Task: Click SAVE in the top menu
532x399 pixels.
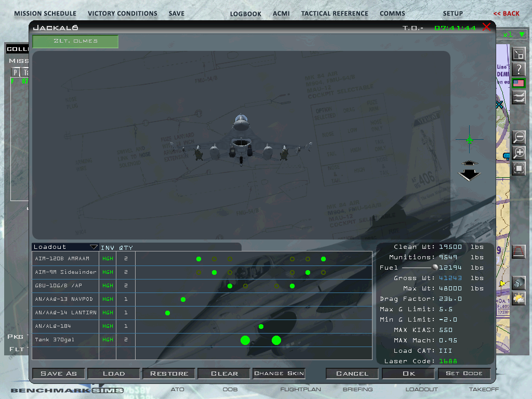Action: pos(177,14)
